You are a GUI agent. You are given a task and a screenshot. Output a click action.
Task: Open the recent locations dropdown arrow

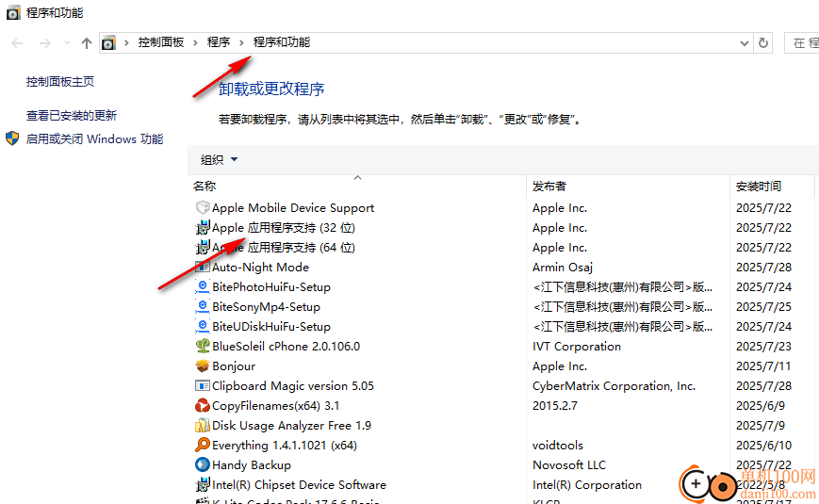[67, 43]
